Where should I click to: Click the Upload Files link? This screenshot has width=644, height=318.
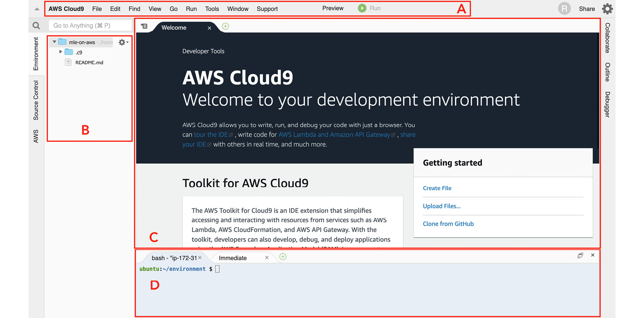coord(442,206)
